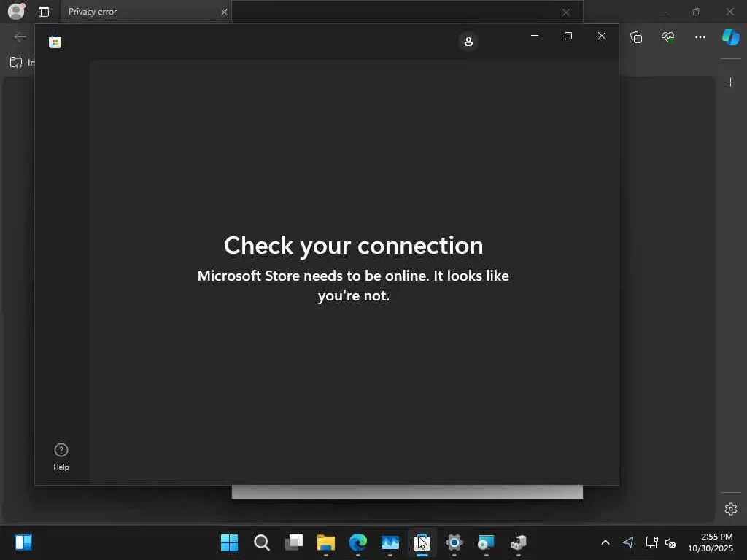The height and width of the screenshot is (560, 747).
Task: Maximize the Microsoft Store window
Action: pyautogui.click(x=568, y=36)
